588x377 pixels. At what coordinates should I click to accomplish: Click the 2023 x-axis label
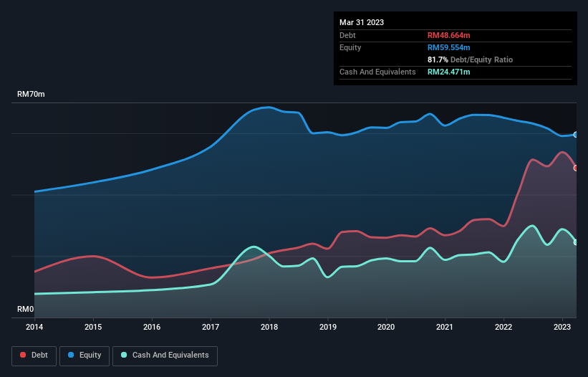coord(562,327)
